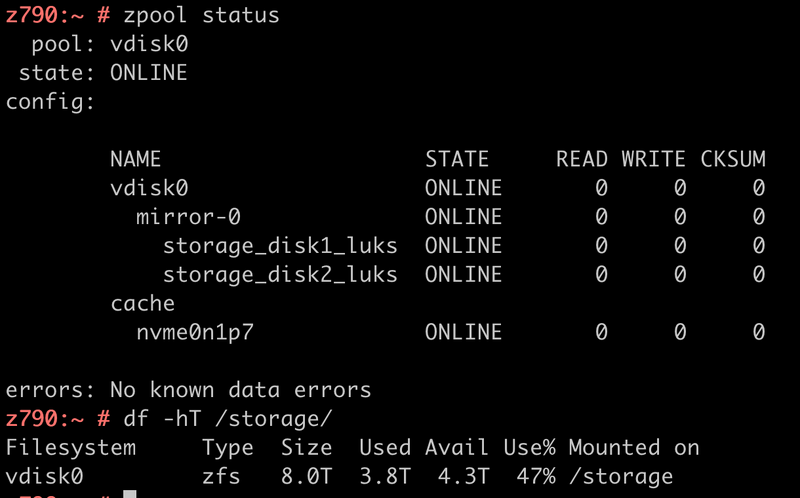Click the WRITE column header
Screen dimensions: 800x498
(x=653, y=159)
